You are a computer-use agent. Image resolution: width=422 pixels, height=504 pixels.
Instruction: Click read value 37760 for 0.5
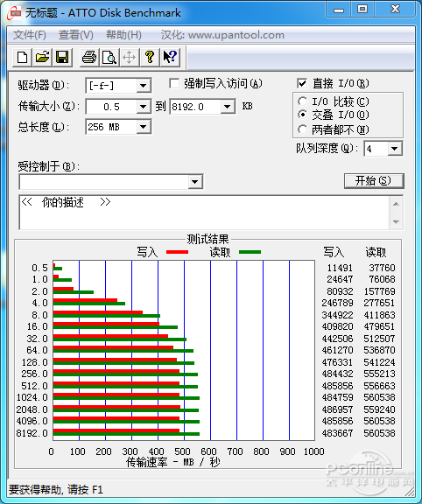pos(382,268)
